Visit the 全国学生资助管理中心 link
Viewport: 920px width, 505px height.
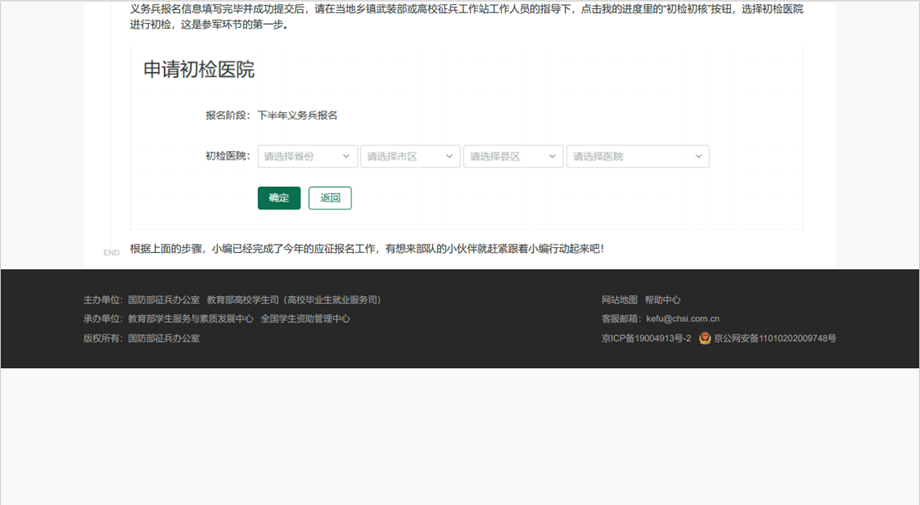(305, 319)
